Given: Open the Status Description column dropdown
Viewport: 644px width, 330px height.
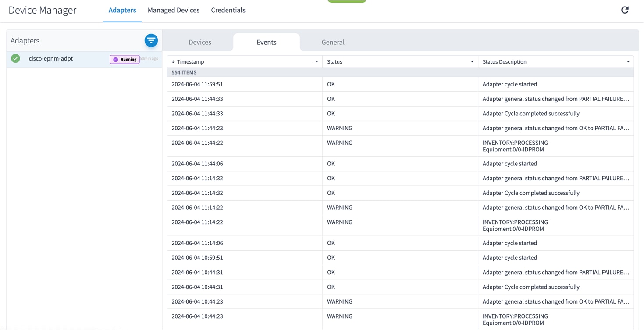Looking at the screenshot, I should 628,61.
